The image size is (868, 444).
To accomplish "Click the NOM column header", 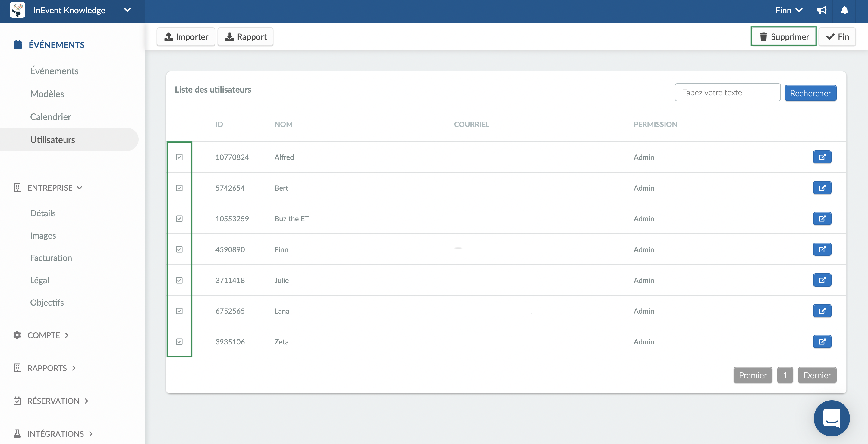I will 283,124.
